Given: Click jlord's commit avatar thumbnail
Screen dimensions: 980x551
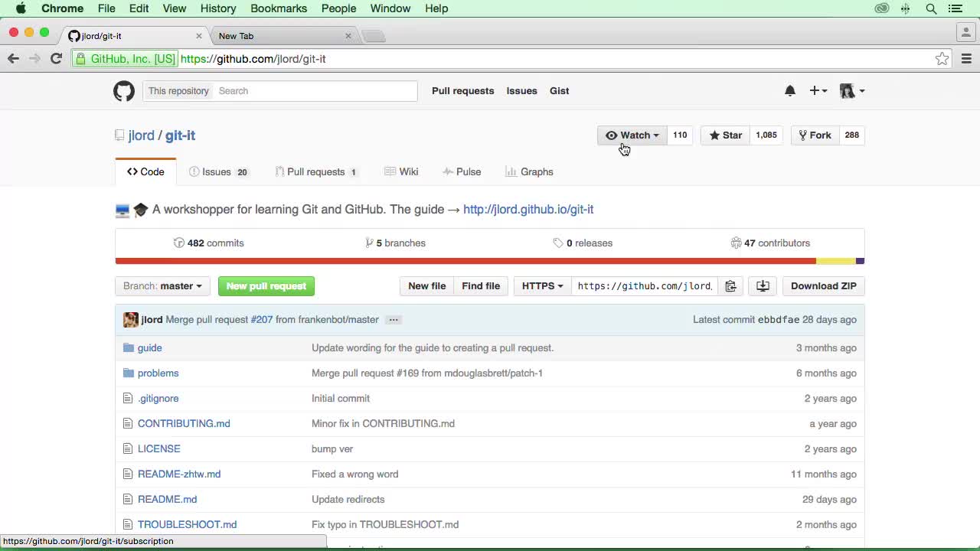Looking at the screenshot, I should [x=131, y=320].
